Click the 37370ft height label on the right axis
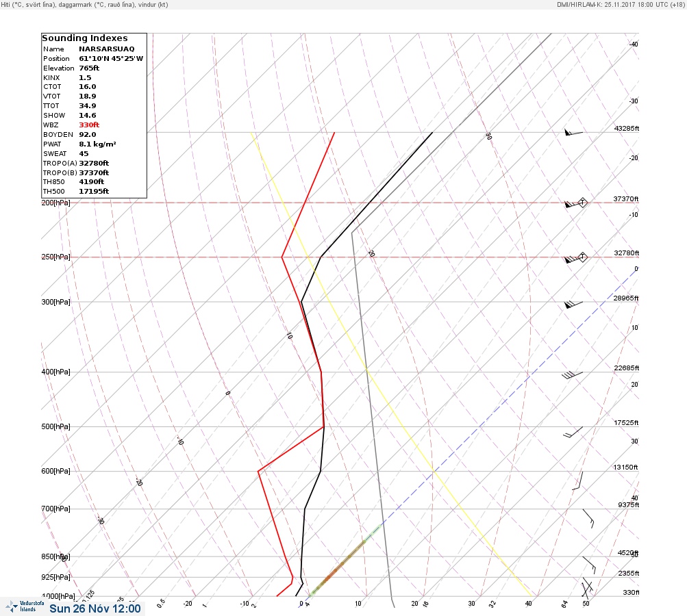Image resolution: width=687 pixels, height=616 pixels. [626, 198]
